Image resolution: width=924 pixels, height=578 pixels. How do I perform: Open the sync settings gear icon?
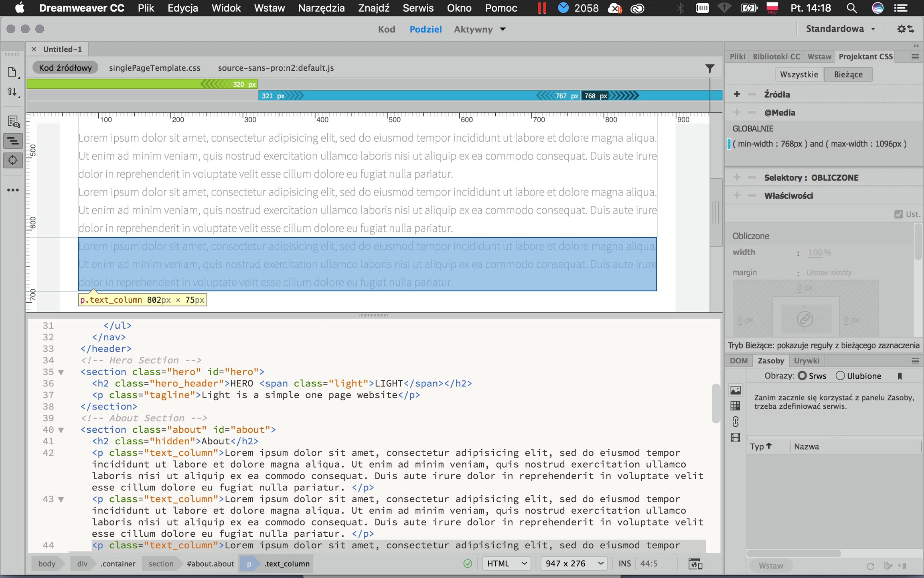906,29
